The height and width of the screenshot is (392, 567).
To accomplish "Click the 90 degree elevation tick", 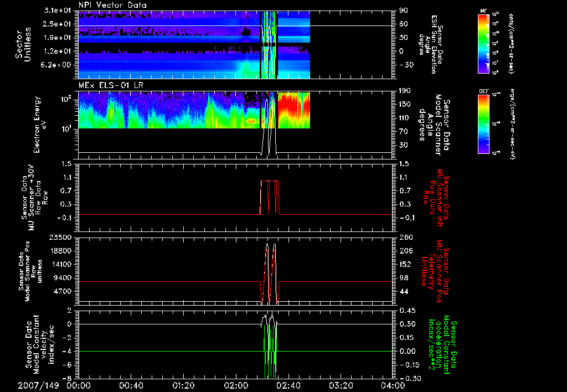I will (x=404, y=11).
